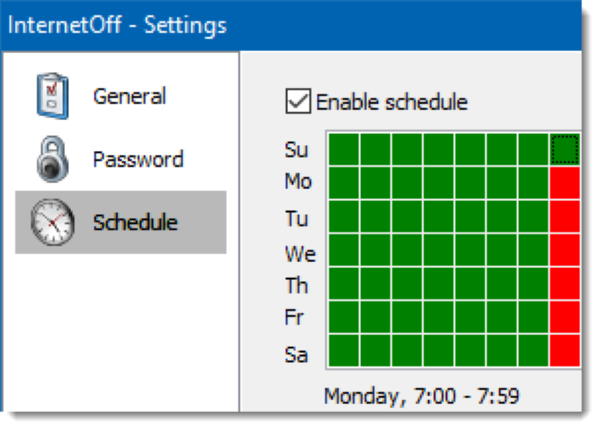Toggle Sunday's first green hour cell
Image resolution: width=600 pixels, height=430 pixels.
click(x=344, y=150)
